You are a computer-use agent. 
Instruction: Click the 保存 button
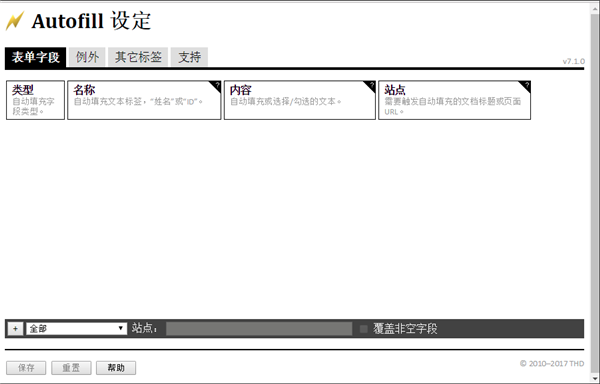point(26,368)
